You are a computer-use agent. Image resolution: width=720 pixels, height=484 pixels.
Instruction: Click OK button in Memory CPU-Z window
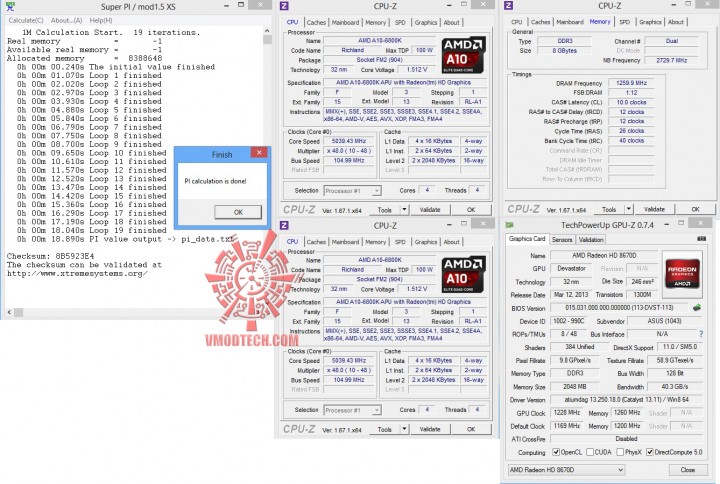695,209
